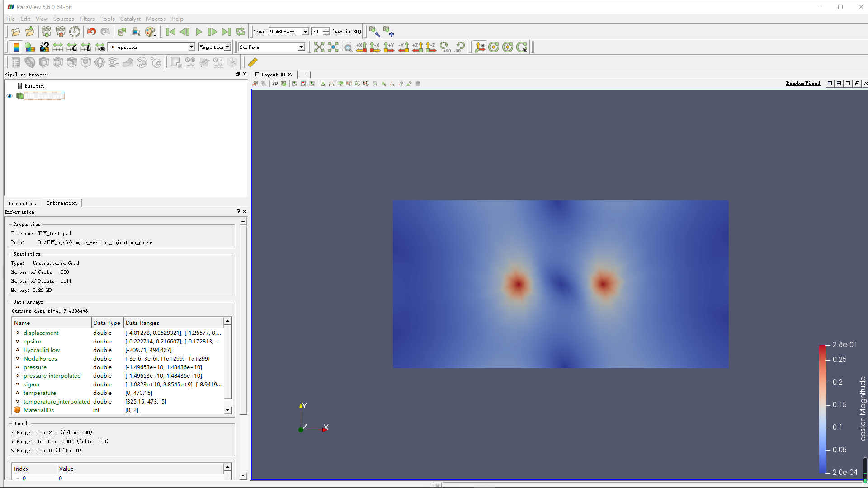Image resolution: width=868 pixels, height=488 pixels.
Task: Switch to the Properties tab
Action: pyautogui.click(x=22, y=203)
